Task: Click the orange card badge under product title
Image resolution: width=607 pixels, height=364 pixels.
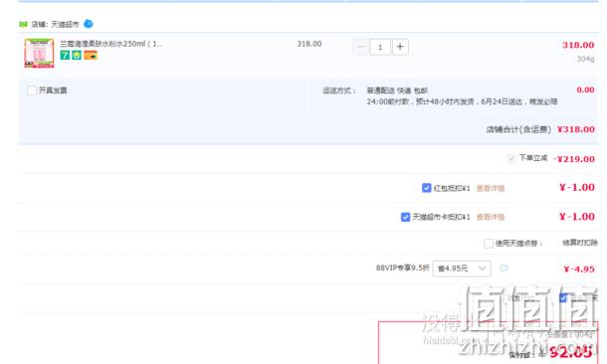Action: coord(91,55)
